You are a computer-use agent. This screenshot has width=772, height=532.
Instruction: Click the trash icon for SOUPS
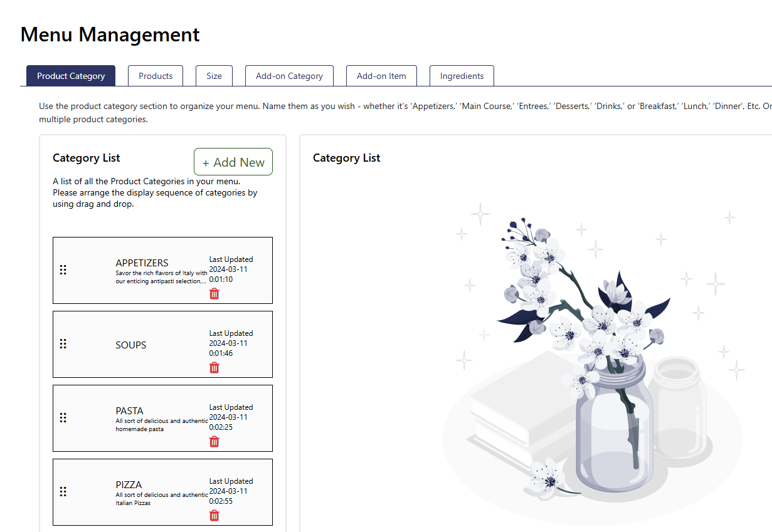214,367
